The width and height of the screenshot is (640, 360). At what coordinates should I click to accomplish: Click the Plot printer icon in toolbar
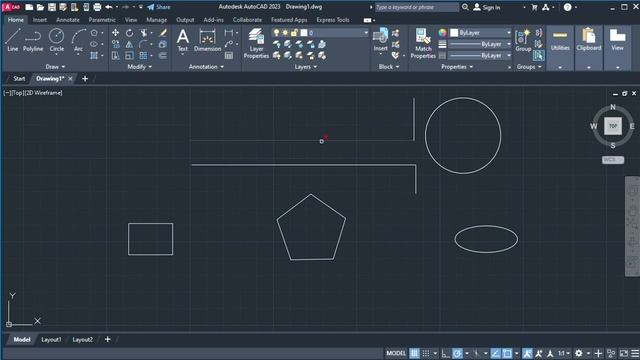pos(97,7)
